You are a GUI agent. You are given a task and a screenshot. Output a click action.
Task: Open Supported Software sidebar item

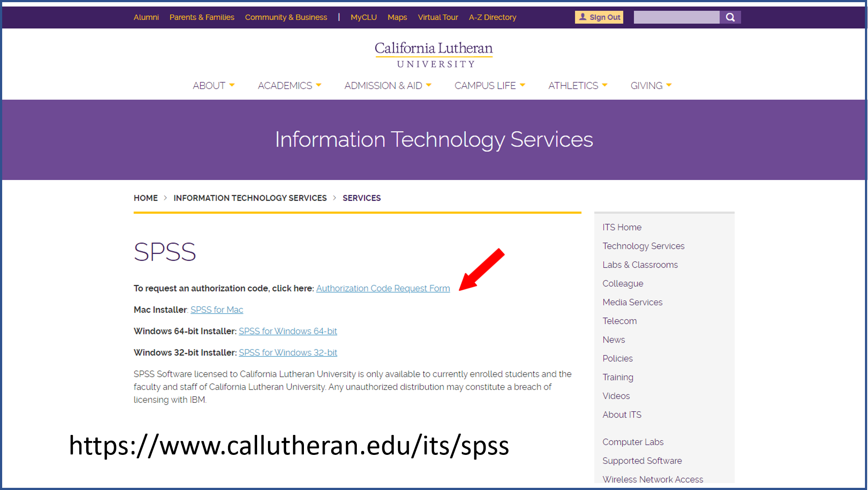[x=642, y=461]
